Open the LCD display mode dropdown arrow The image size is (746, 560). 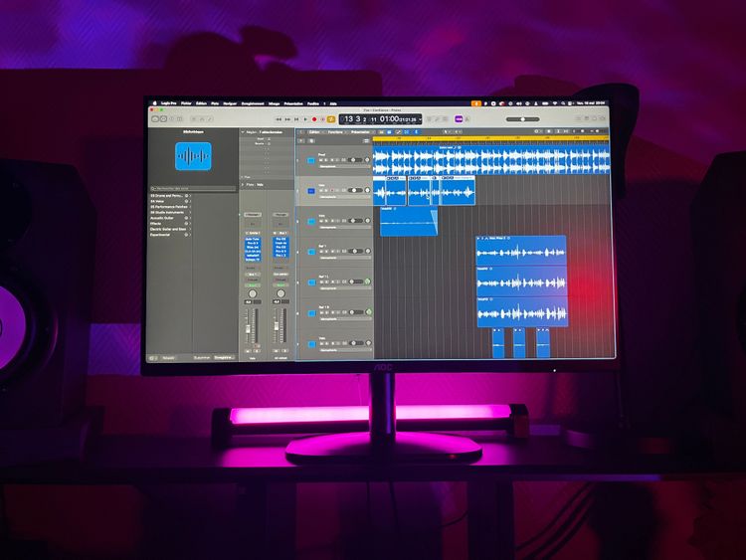pyautogui.click(x=420, y=119)
